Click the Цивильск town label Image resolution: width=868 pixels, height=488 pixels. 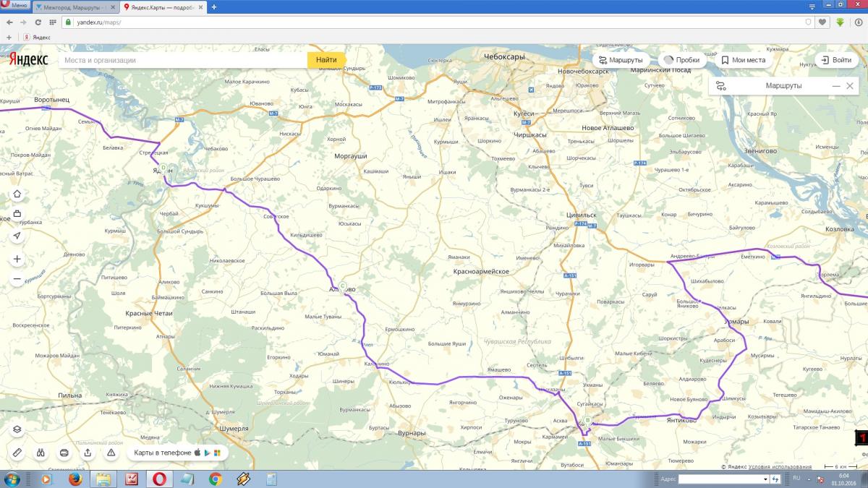tap(582, 215)
